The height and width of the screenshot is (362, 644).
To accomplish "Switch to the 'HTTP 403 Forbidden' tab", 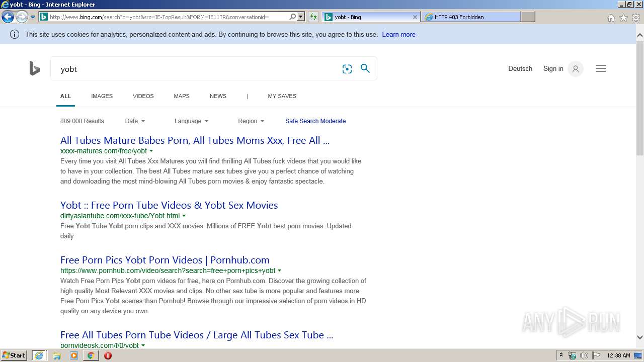I will click(471, 17).
